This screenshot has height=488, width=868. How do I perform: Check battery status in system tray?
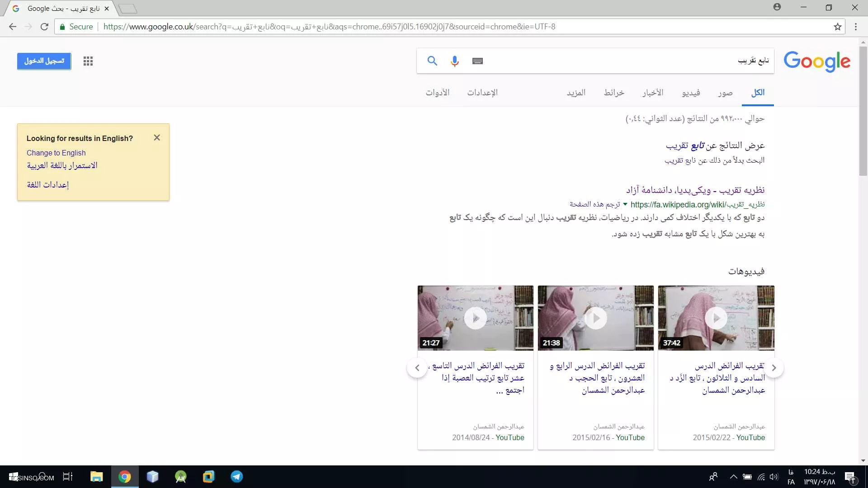click(x=747, y=477)
